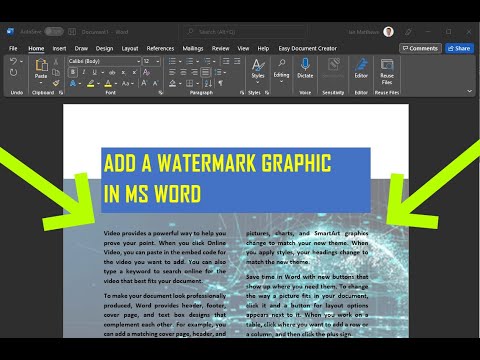Toggle Underline formatting
The image size is (480, 360).
[95, 72]
